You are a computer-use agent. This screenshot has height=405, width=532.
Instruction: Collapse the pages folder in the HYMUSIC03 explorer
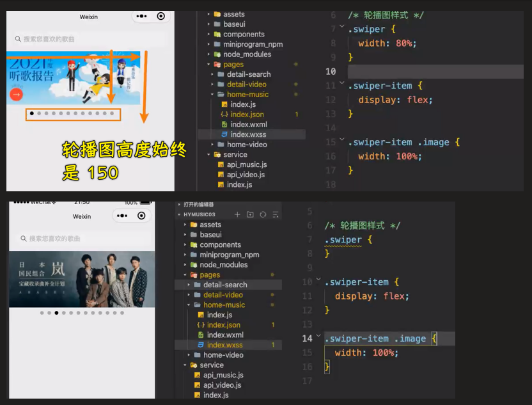click(x=185, y=274)
